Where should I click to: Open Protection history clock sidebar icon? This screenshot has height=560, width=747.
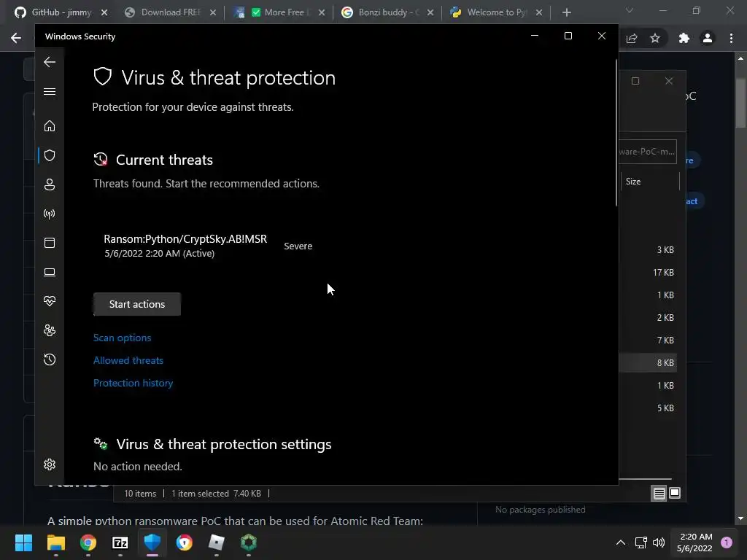pyautogui.click(x=50, y=359)
